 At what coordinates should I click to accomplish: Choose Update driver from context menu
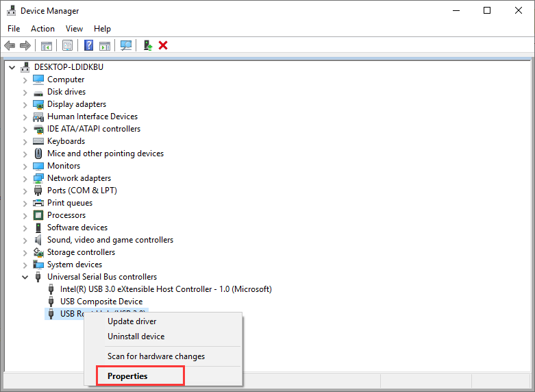pyautogui.click(x=163, y=321)
